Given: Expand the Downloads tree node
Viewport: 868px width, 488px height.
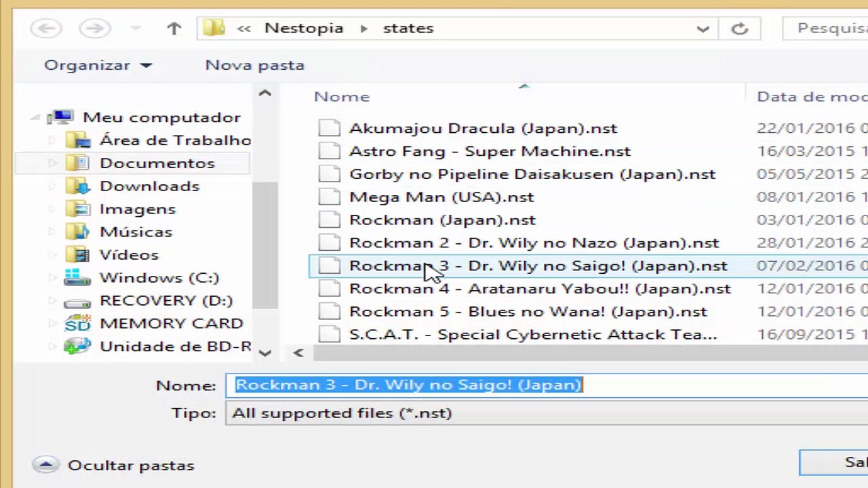Looking at the screenshot, I should coord(52,186).
